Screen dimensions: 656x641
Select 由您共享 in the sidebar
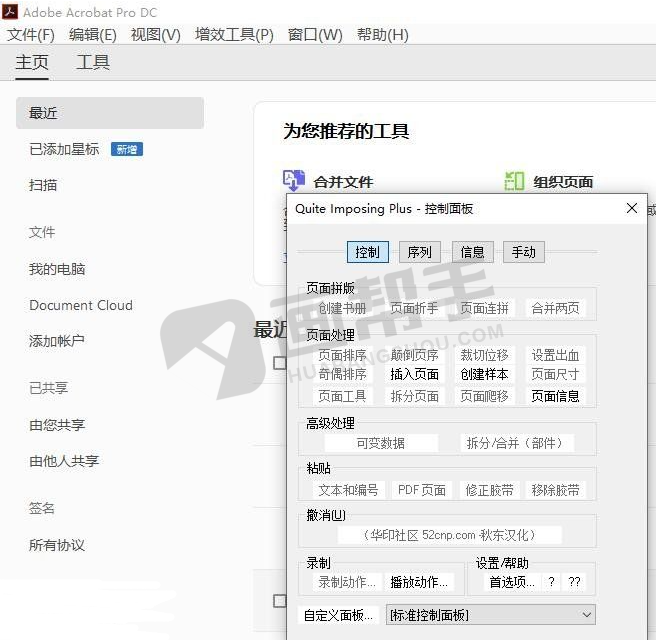click(57, 425)
